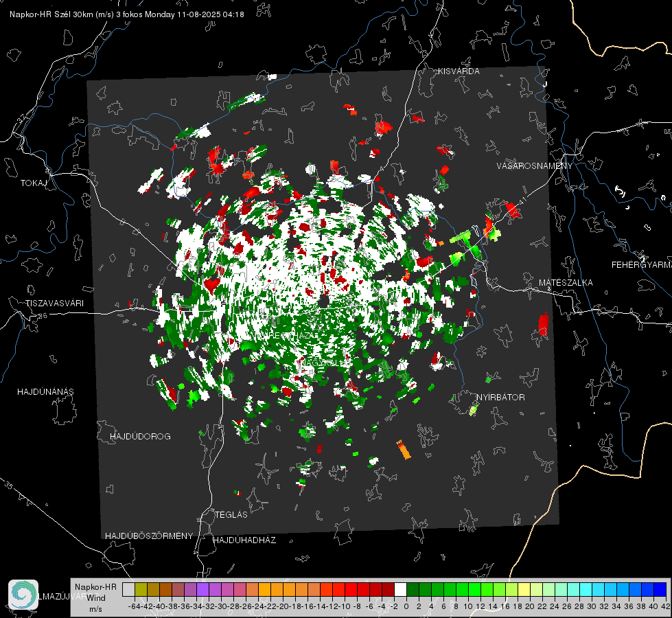The image size is (672, 618).
Task: Click the TOKAJ town label
Action: (34, 183)
